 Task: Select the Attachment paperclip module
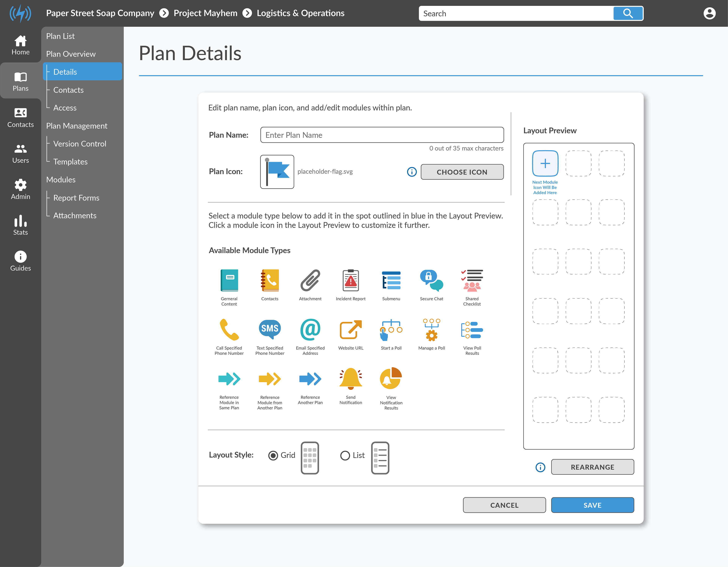coord(310,280)
